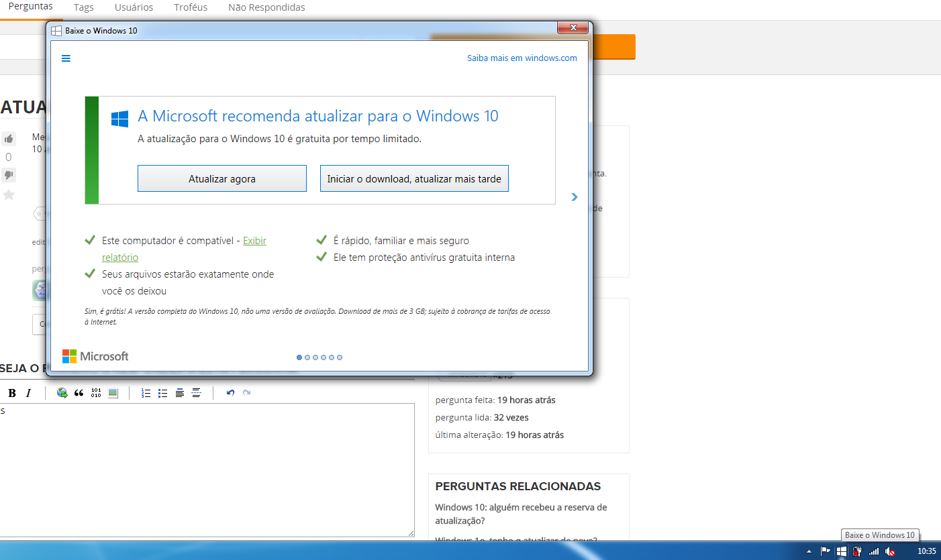Open the power/battery tray icon
This screenshot has width=941, height=560.
point(857,551)
